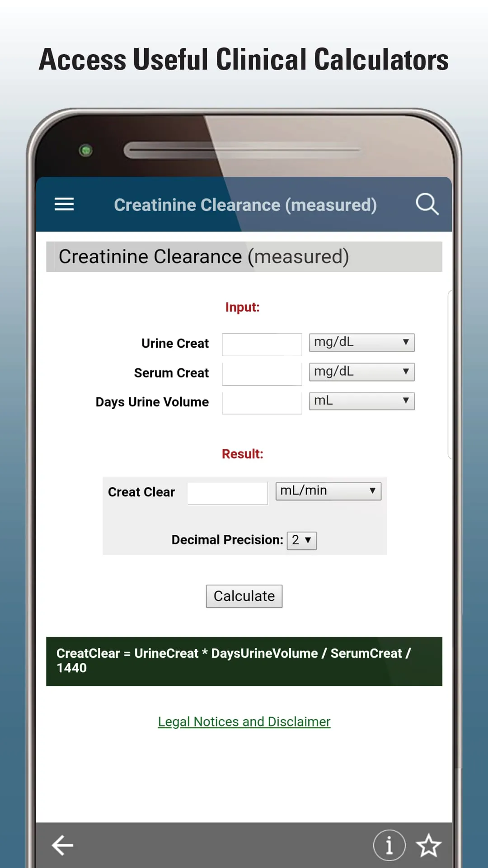The width and height of the screenshot is (488, 868).
Task: Mark calculator as favorite with star
Action: tap(428, 845)
